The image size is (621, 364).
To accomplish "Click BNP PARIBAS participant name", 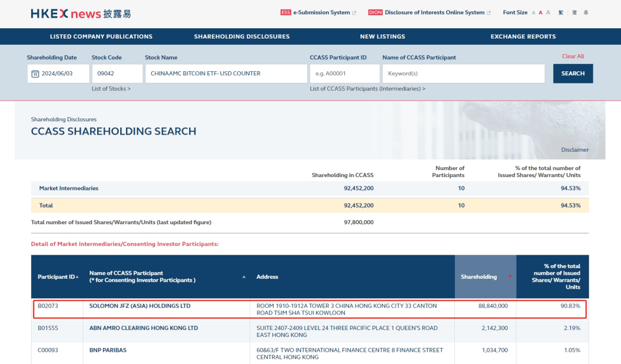I will 108,350.
